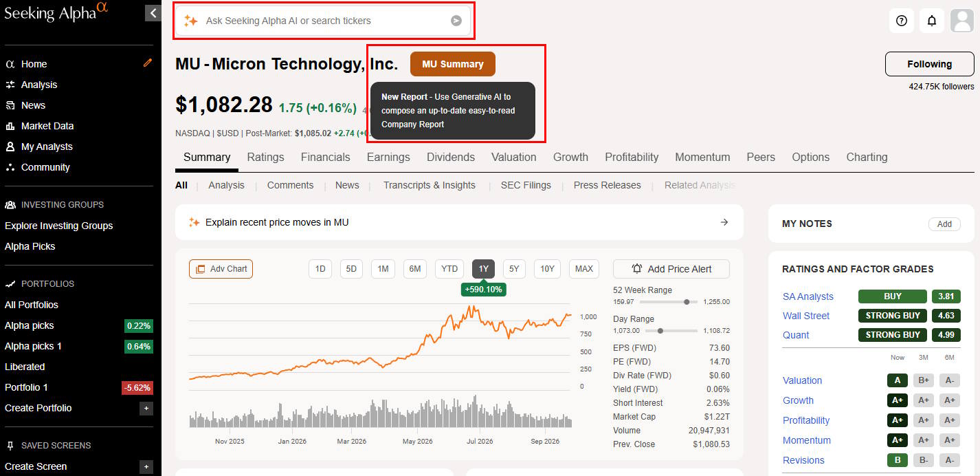This screenshot has width=980, height=476.
Task: Open My Analysts in the sidebar
Action: click(47, 147)
